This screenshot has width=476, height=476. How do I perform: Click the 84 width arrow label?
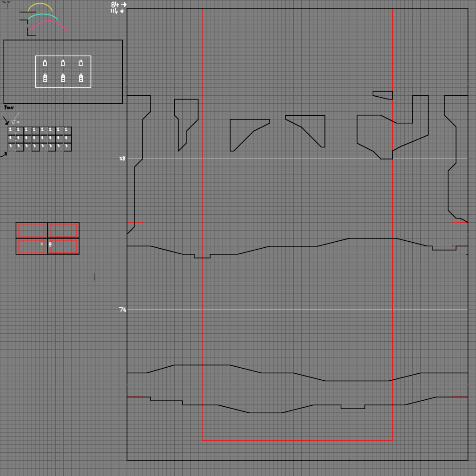pyautogui.click(x=118, y=5)
